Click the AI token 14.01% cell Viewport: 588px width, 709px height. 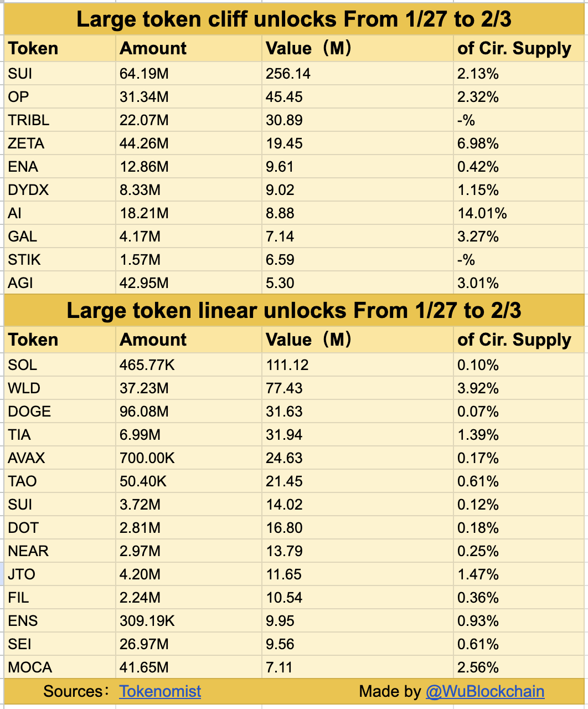tap(482, 213)
